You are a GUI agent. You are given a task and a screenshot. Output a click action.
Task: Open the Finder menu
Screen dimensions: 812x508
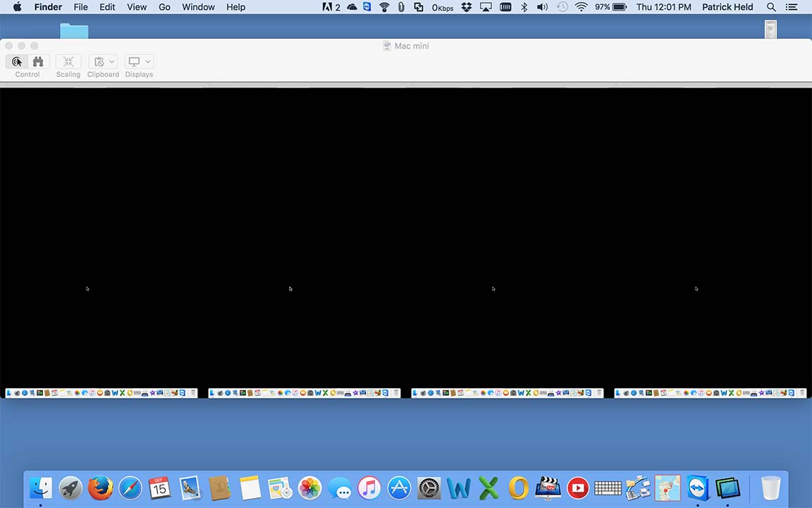pyautogui.click(x=48, y=7)
